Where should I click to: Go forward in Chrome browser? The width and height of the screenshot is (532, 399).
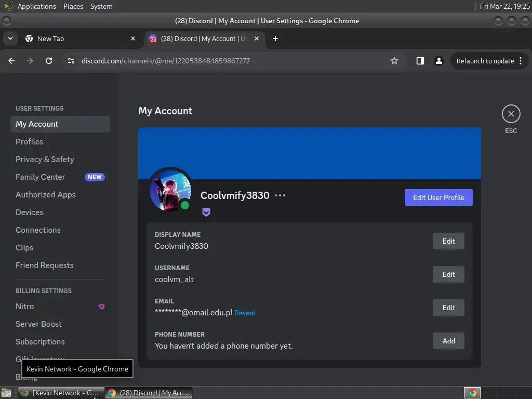click(x=30, y=61)
